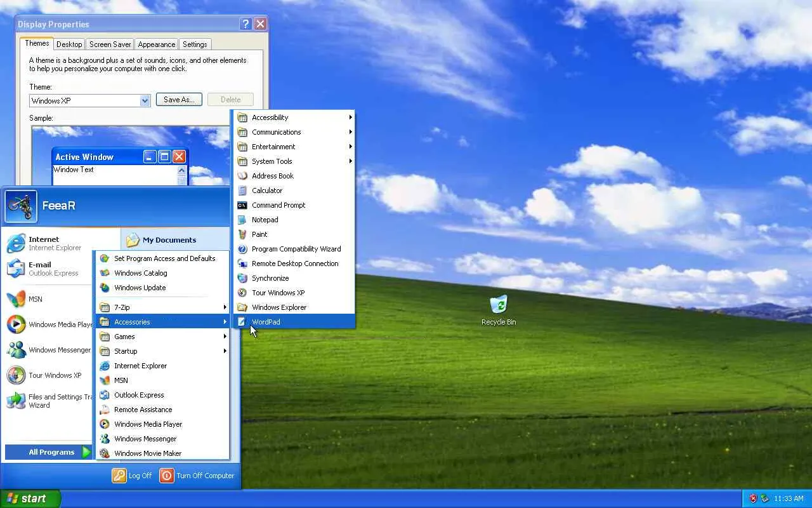Open pinned E-mail Outlook Express
Viewport: 812px width, 508px height.
49,269
